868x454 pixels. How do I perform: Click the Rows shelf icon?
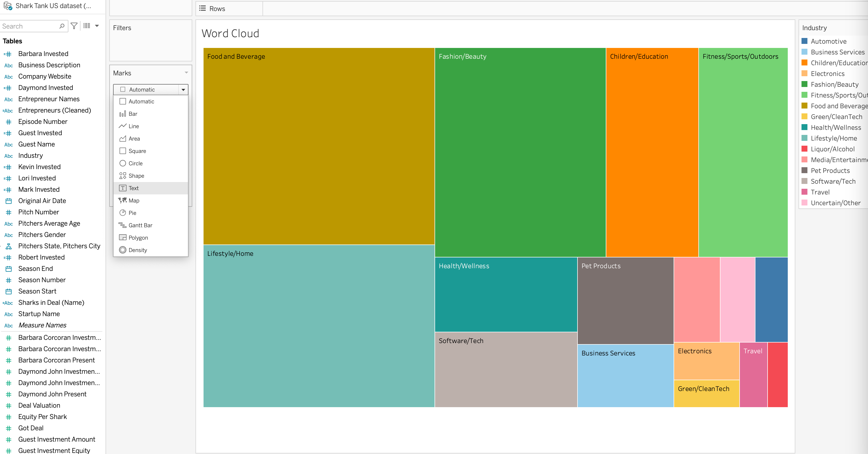(x=202, y=8)
